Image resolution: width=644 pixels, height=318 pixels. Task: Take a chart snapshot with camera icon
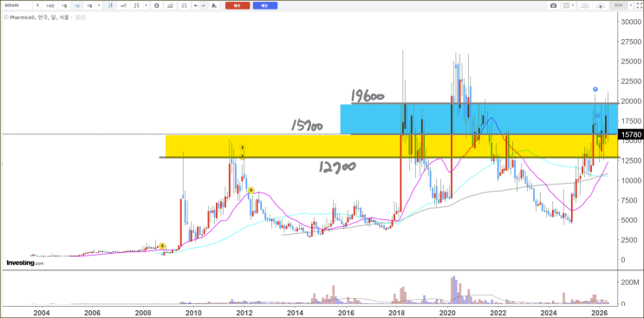coord(553,5)
